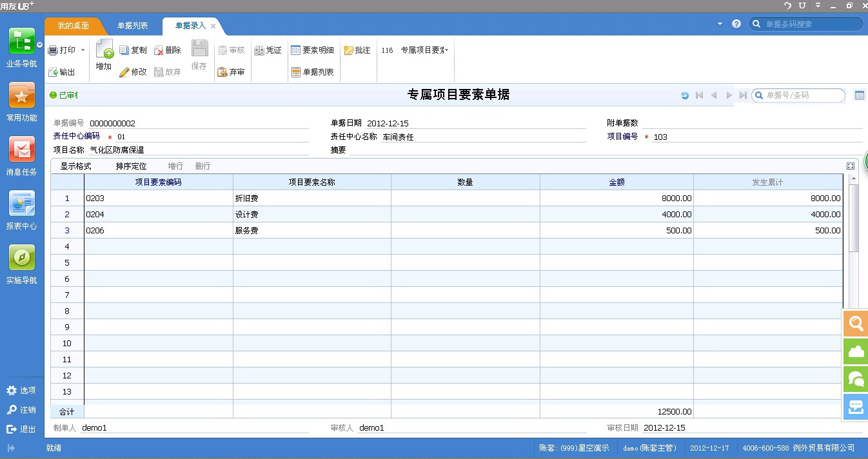The height and width of the screenshot is (459, 868).
Task: Focus the 单据条码搜索 search box
Action: coord(806,24)
